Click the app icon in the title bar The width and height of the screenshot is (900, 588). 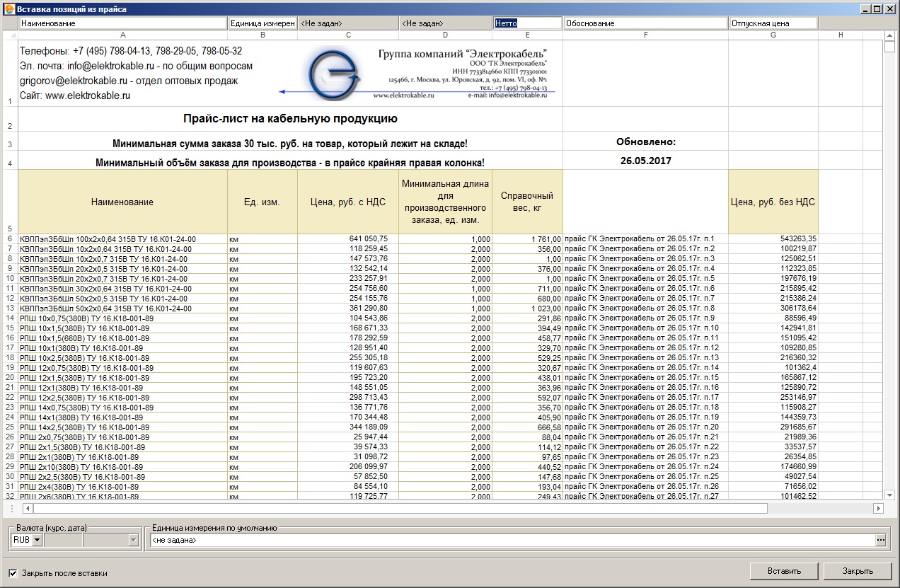click(8, 9)
